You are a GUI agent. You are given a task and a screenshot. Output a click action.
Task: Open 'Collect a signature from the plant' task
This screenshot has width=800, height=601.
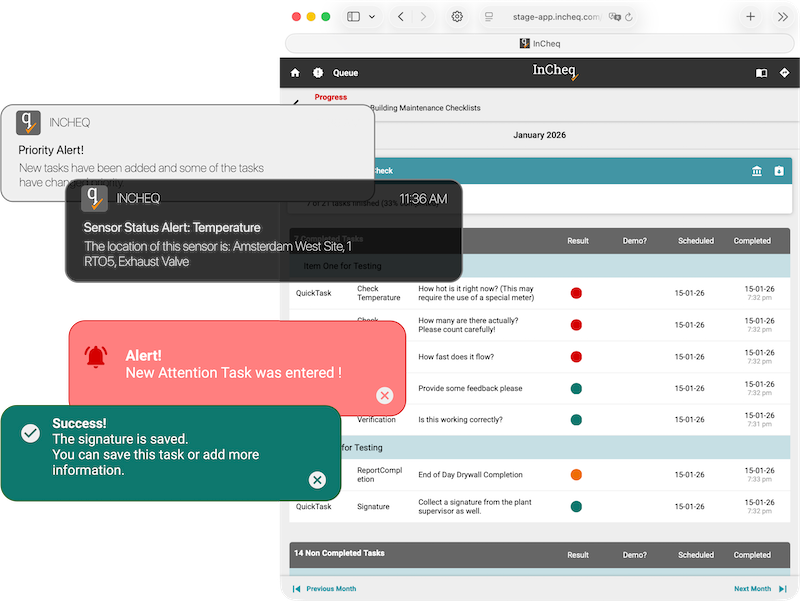[x=474, y=507]
